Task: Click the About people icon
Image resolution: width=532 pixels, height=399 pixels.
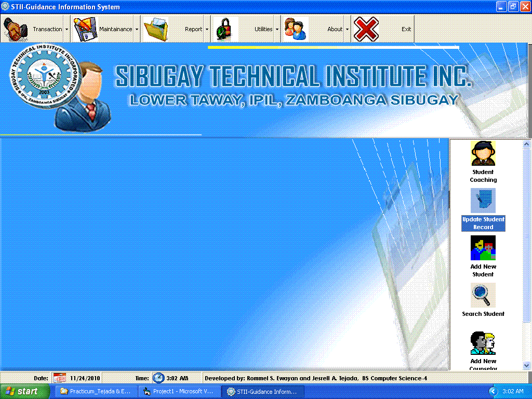Action: click(296, 29)
